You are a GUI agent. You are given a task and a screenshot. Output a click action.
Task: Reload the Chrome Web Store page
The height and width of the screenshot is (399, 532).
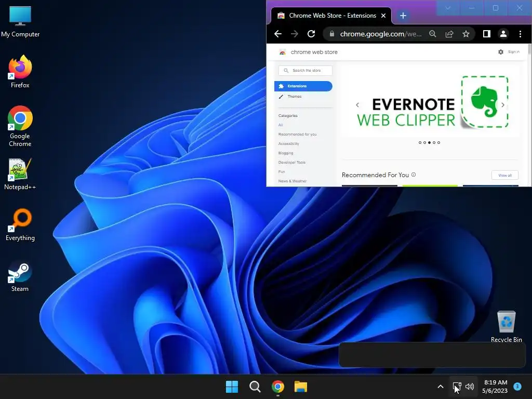click(311, 34)
